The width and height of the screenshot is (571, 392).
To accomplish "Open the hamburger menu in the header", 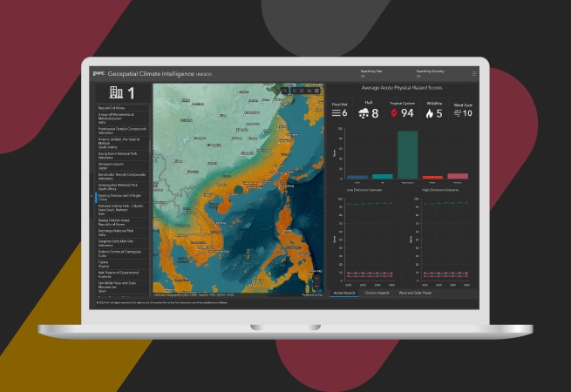I will pyautogui.click(x=474, y=74).
